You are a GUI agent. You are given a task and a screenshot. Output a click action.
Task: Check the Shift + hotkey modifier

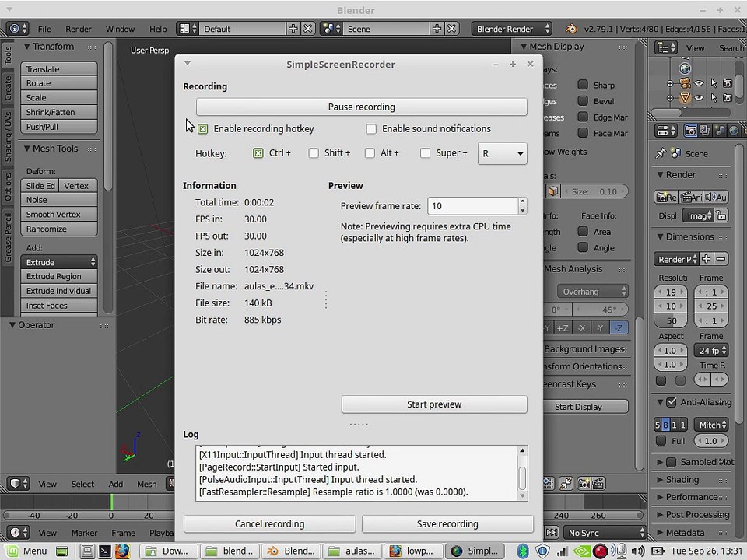pos(314,153)
